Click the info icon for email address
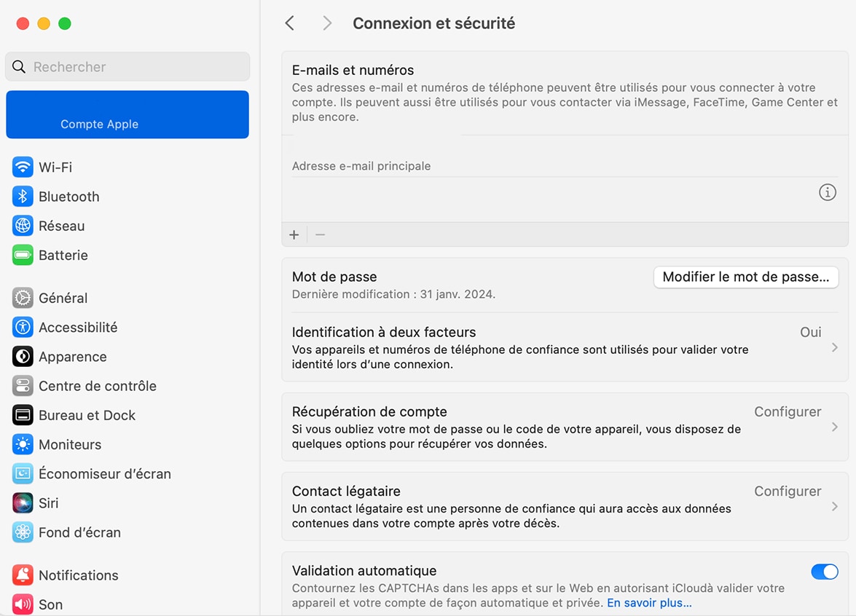The height and width of the screenshot is (616, 856). (x=828, y=192)
